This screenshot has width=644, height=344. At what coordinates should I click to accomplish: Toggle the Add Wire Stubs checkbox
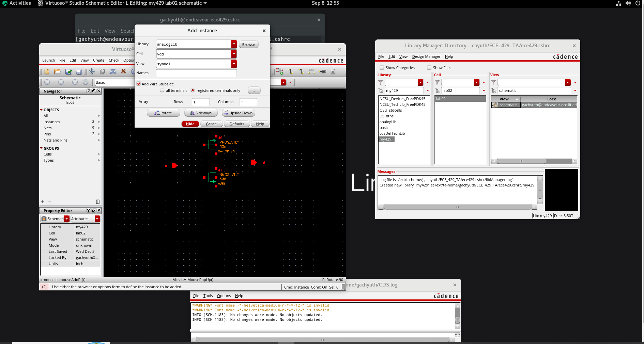pos(139,84)
